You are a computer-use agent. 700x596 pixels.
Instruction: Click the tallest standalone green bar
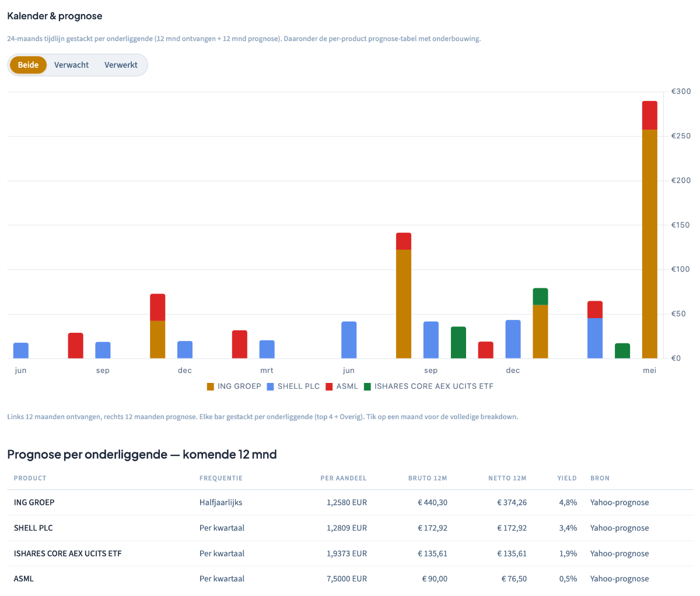coord(459,343)
